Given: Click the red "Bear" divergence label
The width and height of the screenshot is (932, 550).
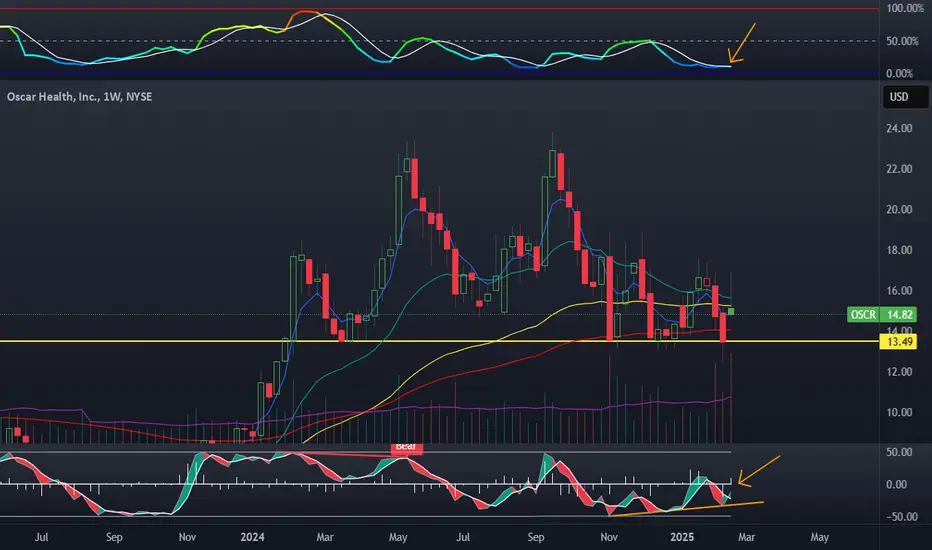Looking at the screenshot, I should coord(406,447).
